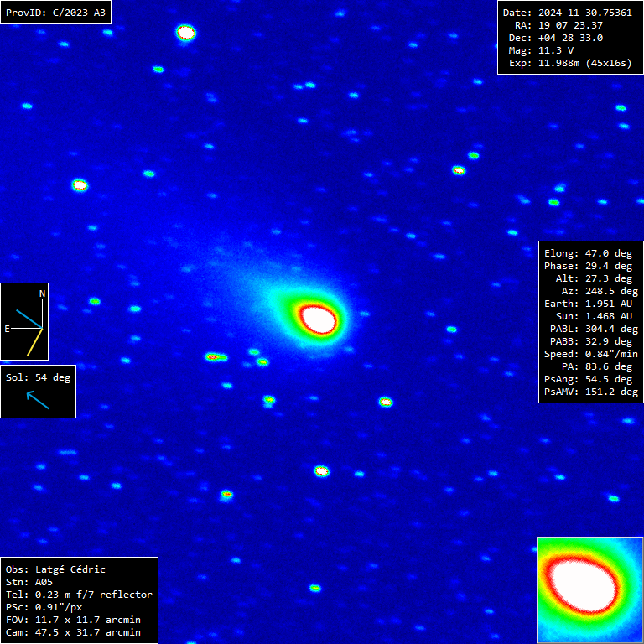The image size is (644, 644).
Task: Click the Tel 0.23-m f/7 reflector line
Action: click(79, 595)
